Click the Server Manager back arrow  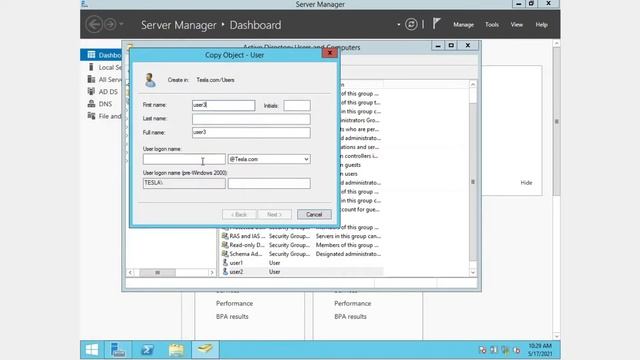click(x=94, y=24)
